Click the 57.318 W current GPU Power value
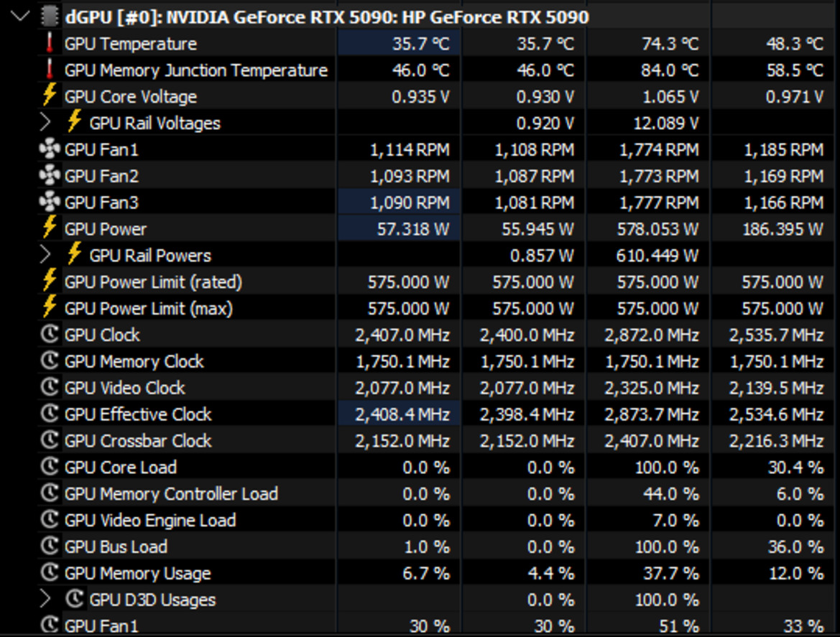Viewport: 840px width, 637px height. (x=413, y=229)
